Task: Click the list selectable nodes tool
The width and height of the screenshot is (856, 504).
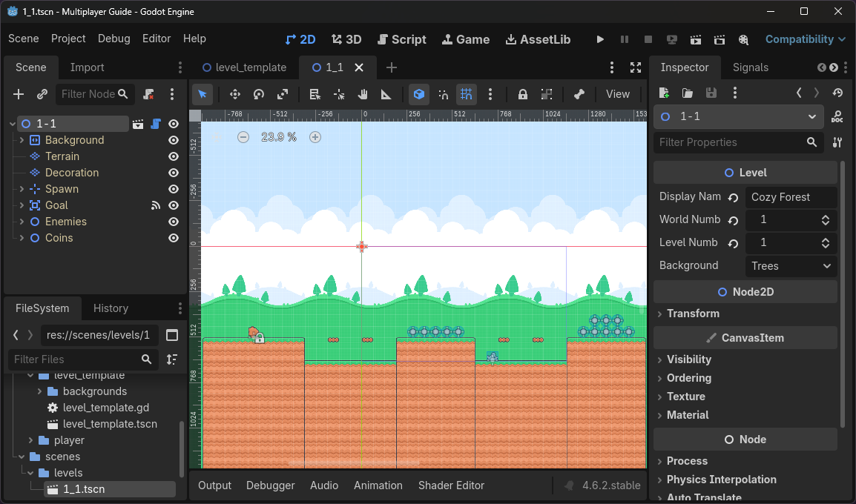Action: point(315,94)
